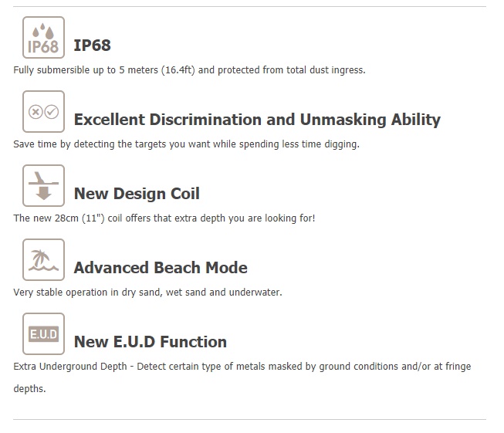Click the Save time by detecting targets text

(x=187, y=144)
